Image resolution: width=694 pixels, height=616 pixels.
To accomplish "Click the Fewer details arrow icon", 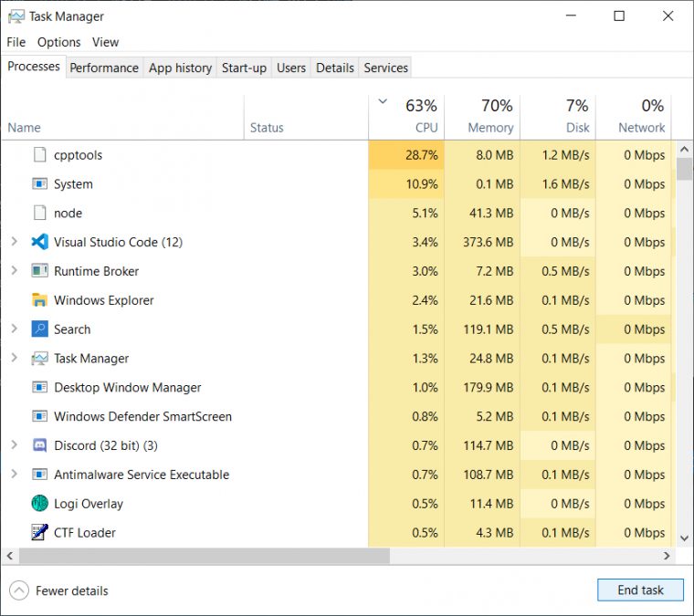I will (18, 590).
